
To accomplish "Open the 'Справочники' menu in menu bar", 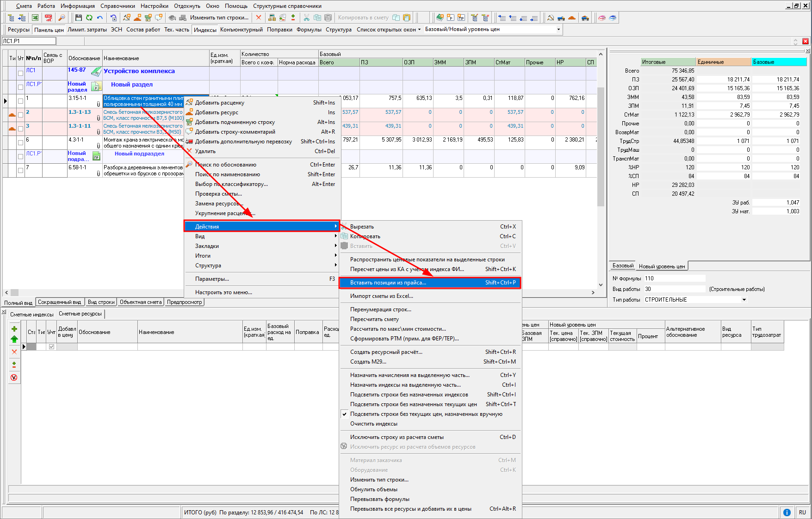I will (118, 6).
